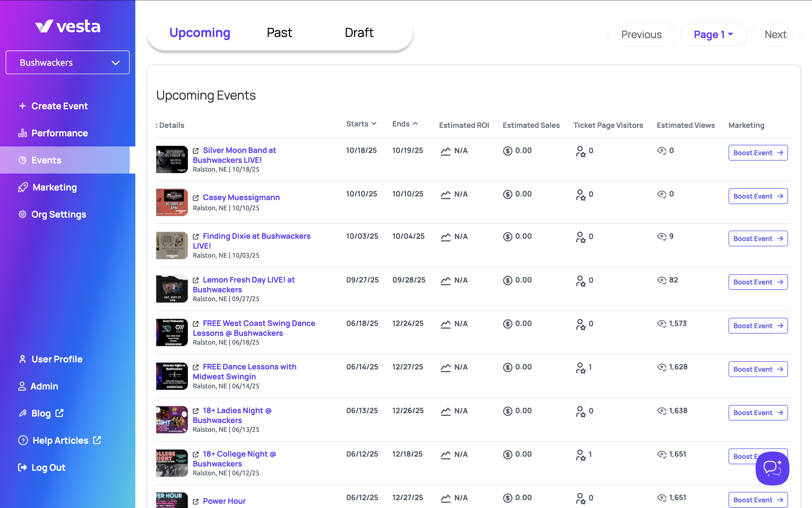
Task: Open the Finding Dixie at Bushwackers LIVE! link
Action: (252, 241)
